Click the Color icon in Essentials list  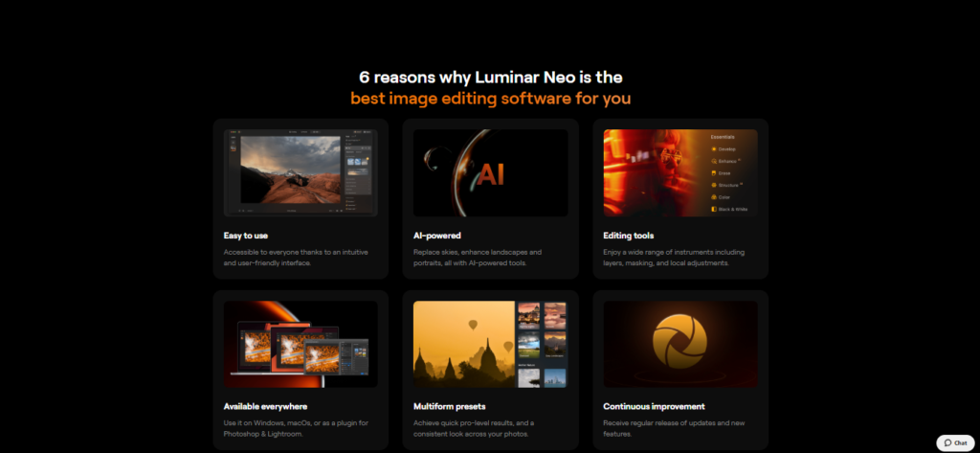click(x=714, y=197)
